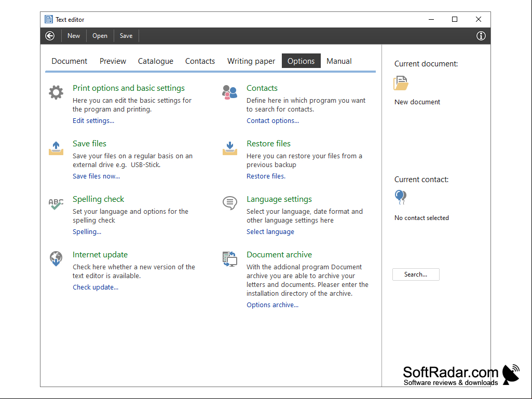
Task: Click the Save files now... link
Action: coord(96,176)
